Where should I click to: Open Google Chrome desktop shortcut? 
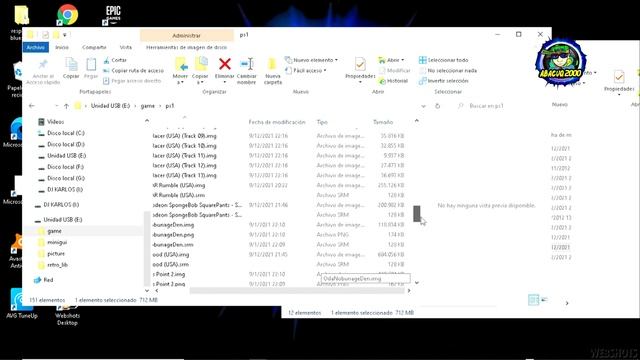(67, 15)
